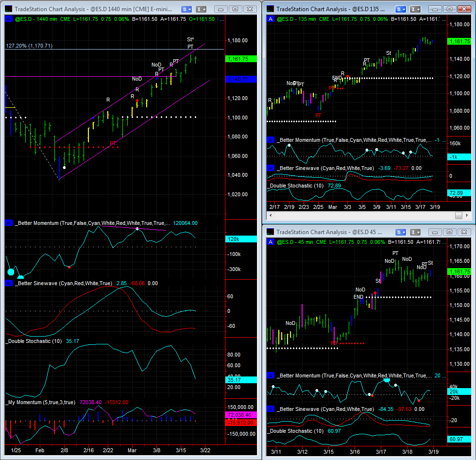Click the END annotation in the 45 min chart
Image resolution: width=476 pixels, height=460 pixels.
click(358, 297)
